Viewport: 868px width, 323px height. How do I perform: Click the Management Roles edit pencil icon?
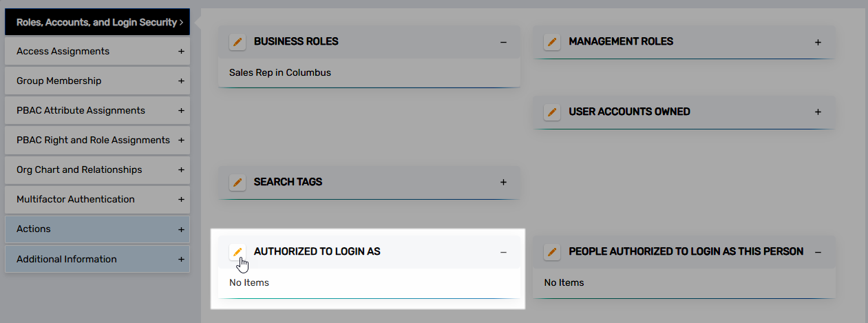coord(551,42)
